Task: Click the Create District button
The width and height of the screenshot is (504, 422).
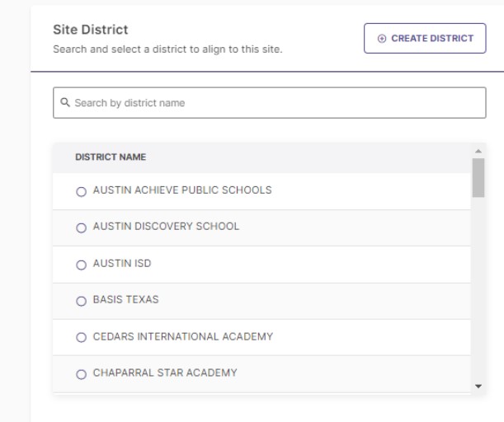Action: coord(425,38)
